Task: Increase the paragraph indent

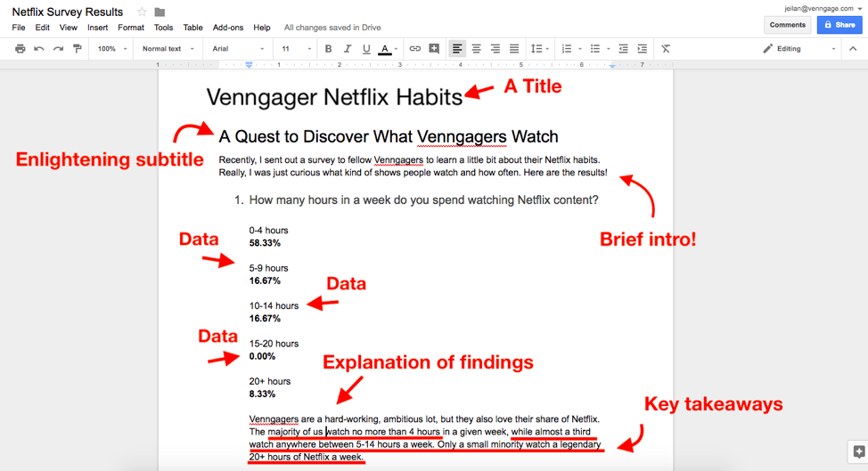Action: [643, 49]
